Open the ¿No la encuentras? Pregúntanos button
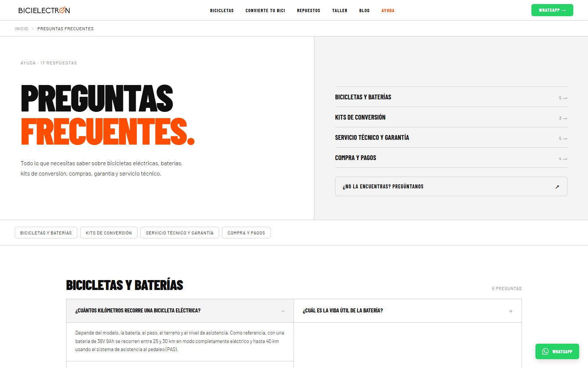Image resolution: width=588 pixels, height=368 pixels. pyautogui.click(x=451, y=187)
